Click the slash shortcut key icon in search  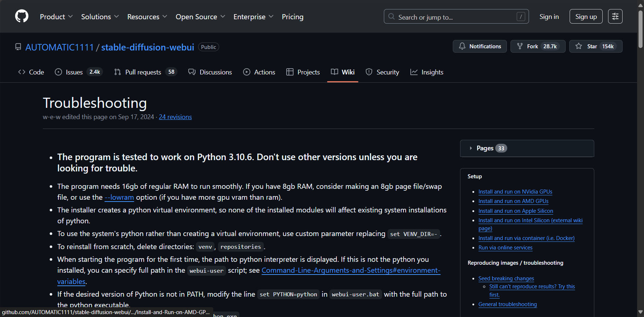point(521,17)
